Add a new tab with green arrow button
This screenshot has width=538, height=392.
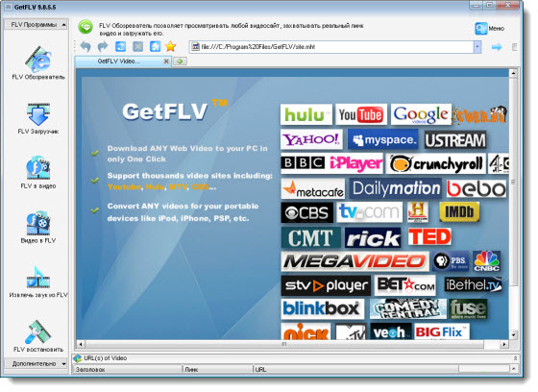180,61
